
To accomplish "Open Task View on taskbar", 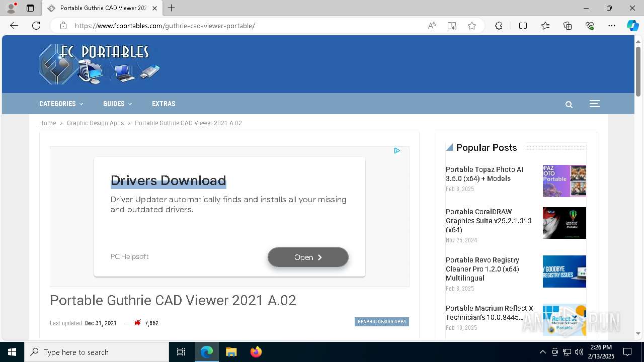I will click(181, 352).
